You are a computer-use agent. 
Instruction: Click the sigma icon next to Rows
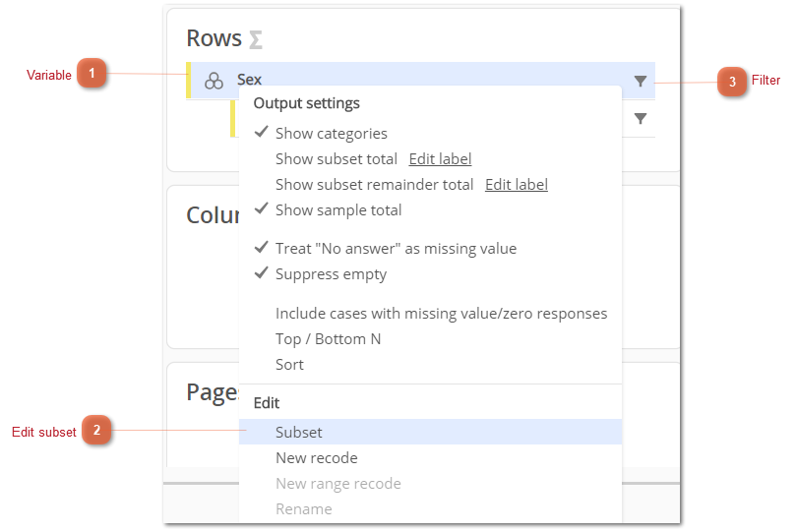coord(256,39)
